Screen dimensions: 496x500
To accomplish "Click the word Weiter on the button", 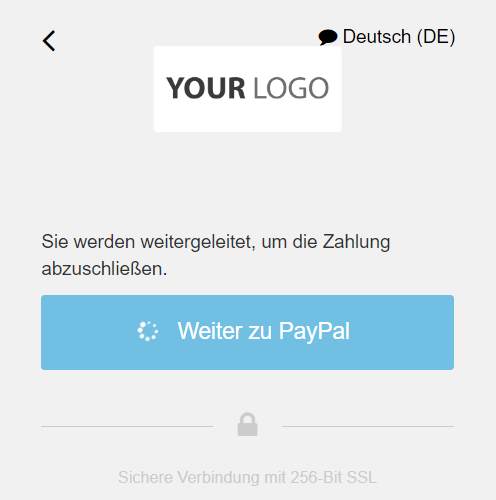I will pos(210,331).
